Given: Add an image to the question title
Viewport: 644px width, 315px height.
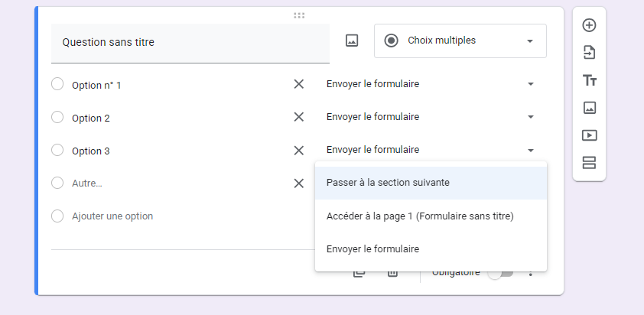Looking at the screenshot, I should point(352,41).
